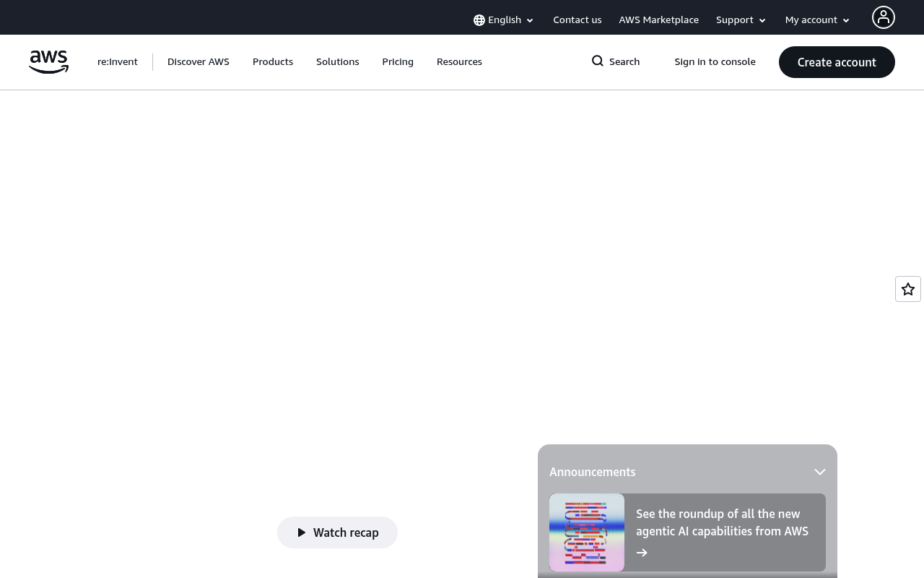Open the Solutions menu
924x578 pixels.
point(338,62)
